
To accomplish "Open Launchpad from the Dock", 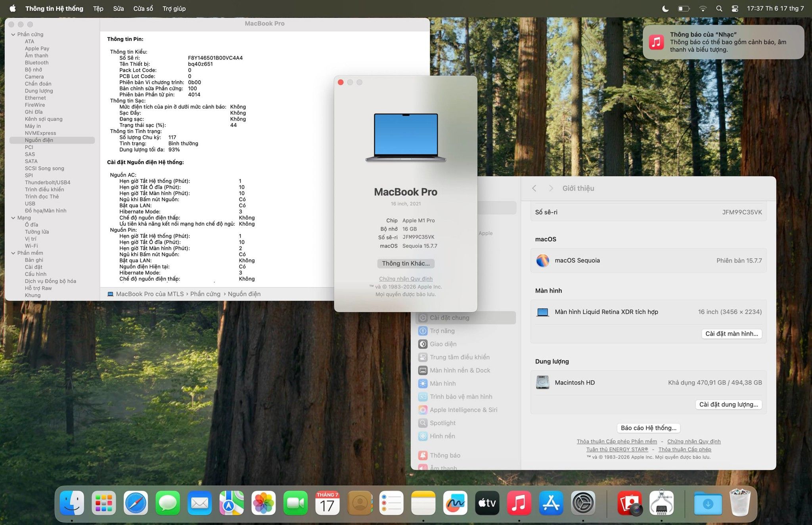I will click(x=104, y=503).
